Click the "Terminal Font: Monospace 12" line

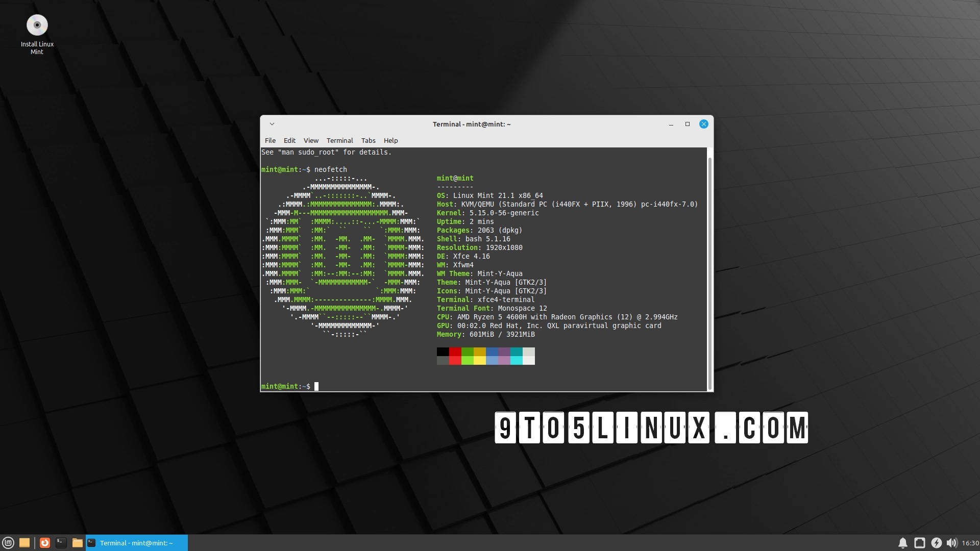click(492, 308)
